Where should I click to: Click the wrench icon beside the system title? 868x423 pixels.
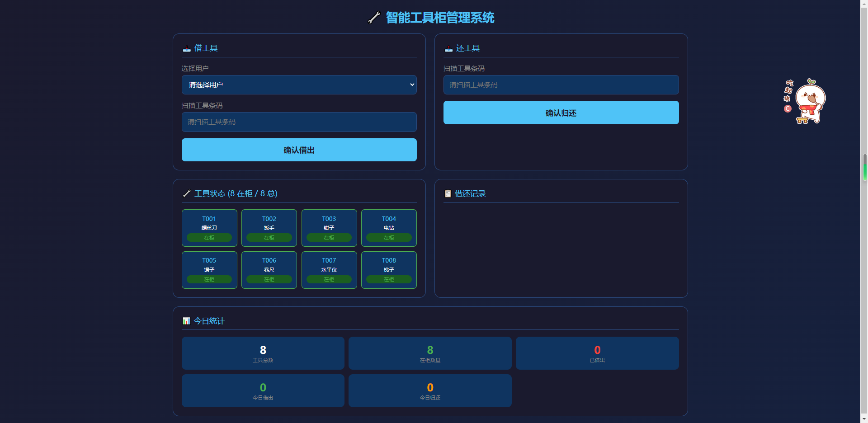coord(374,18)
